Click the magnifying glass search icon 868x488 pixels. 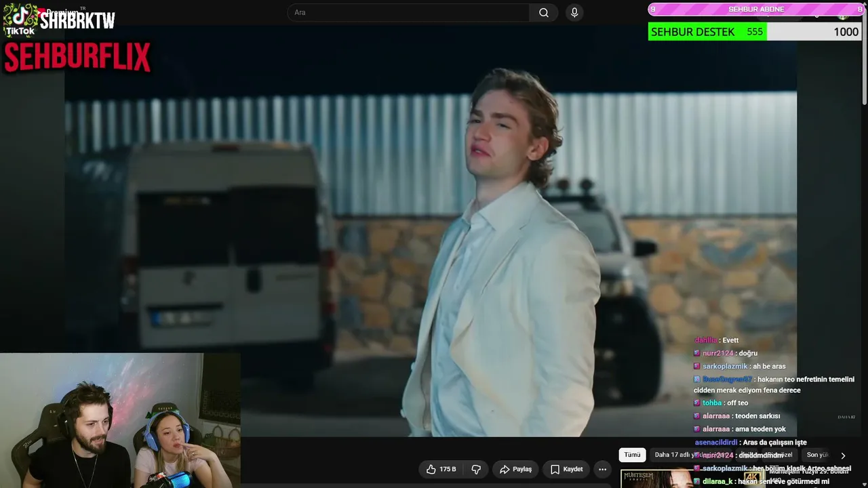coord(544,13)
